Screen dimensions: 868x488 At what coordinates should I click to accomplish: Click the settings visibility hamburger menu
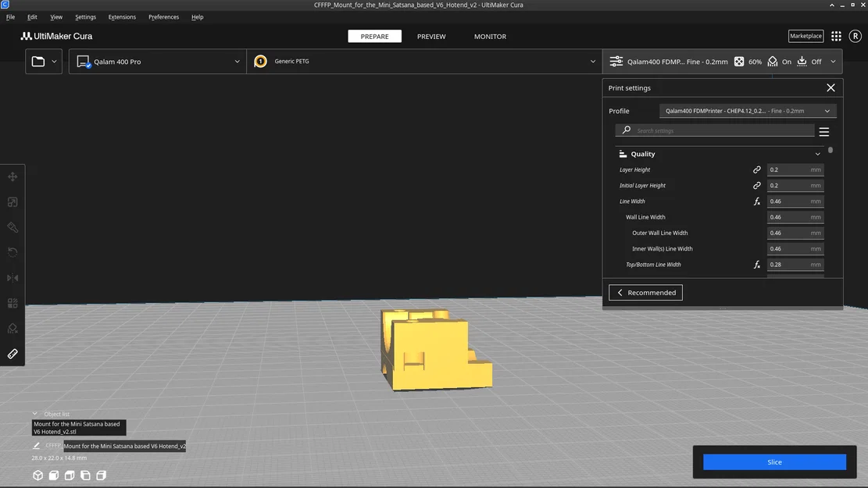click(823, 132)
